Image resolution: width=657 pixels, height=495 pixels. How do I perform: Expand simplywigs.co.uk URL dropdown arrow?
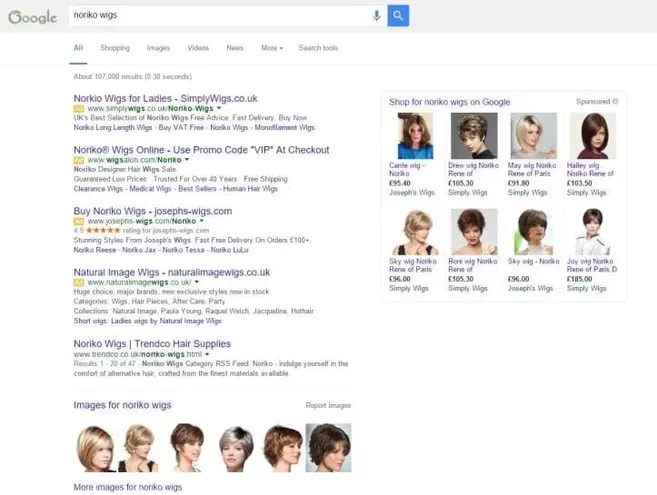[x=219, y=108]
